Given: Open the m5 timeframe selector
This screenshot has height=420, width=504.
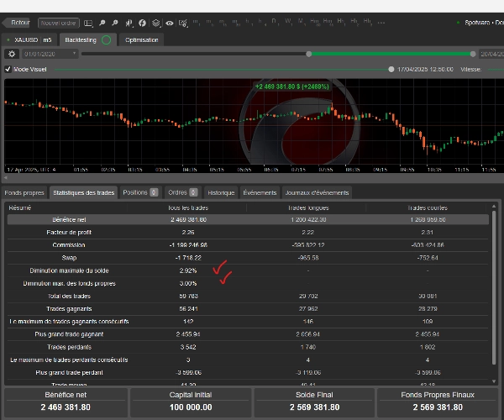Looking at the screenshot, I should pos(47,39).
